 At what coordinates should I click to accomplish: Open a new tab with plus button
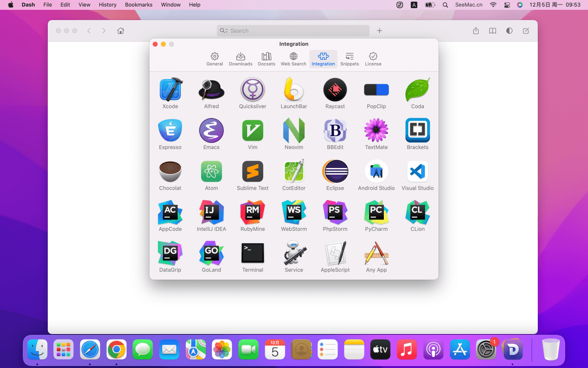pos(379,31)
